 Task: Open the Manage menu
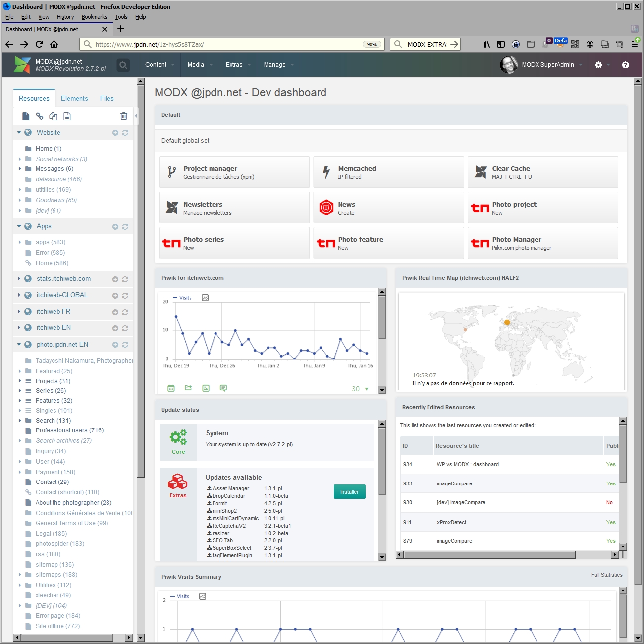[x=278, y=65]
